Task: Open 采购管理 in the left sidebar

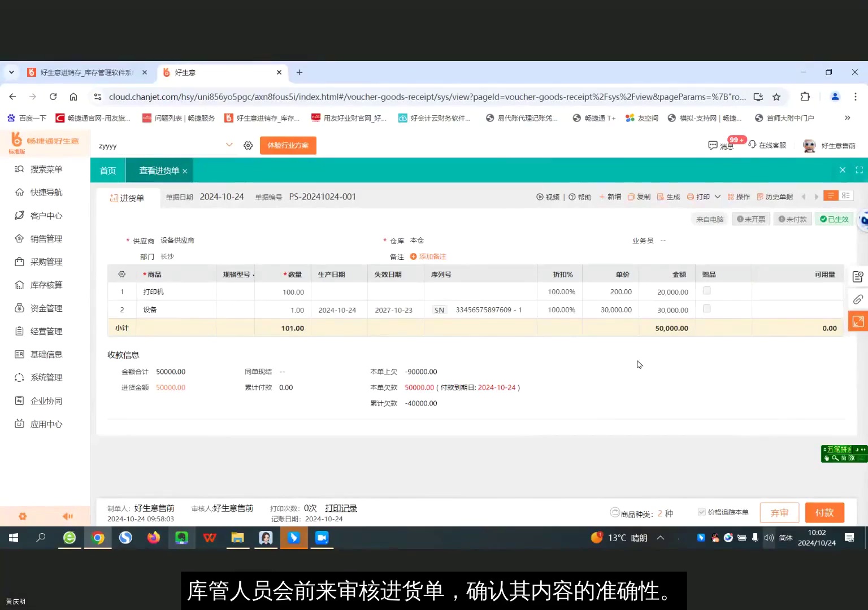Action: point(46,261)
